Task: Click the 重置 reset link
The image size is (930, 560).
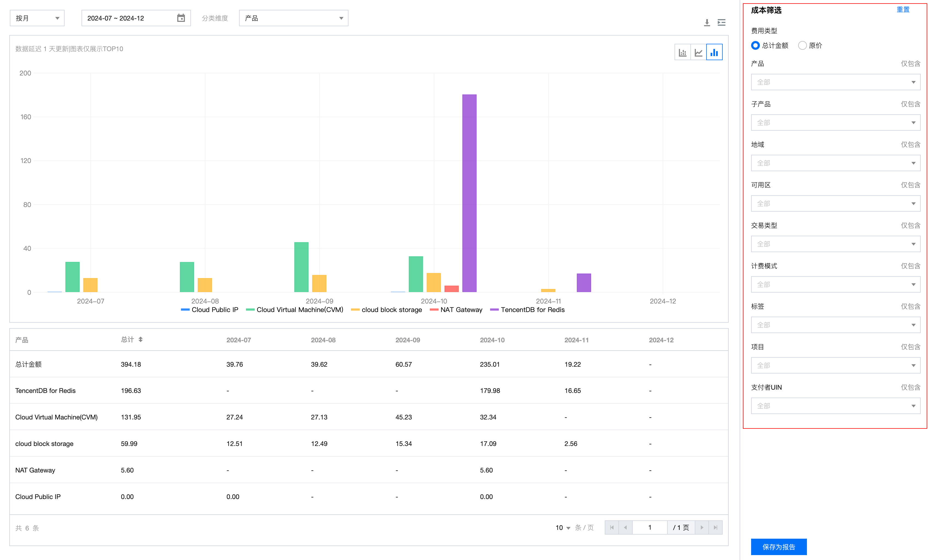Action: point(903,10)
